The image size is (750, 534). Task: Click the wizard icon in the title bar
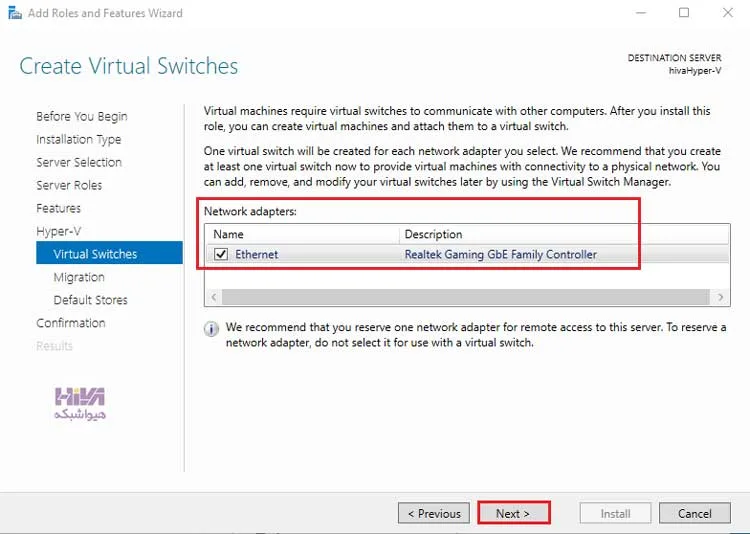click(x=15, y=13)
